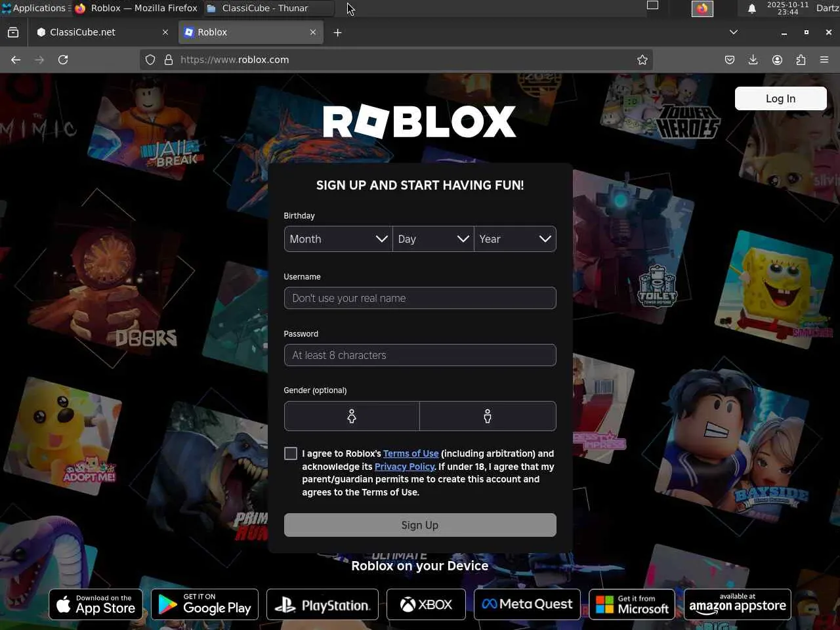840x630 pixels.
Task: Click the Log In button
Action: click(x=781, y=98)
